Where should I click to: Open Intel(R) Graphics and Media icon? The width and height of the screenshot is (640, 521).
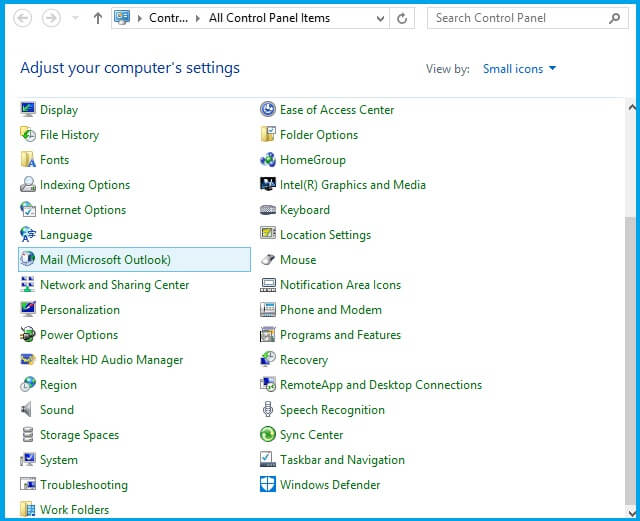tap(268, 185)
